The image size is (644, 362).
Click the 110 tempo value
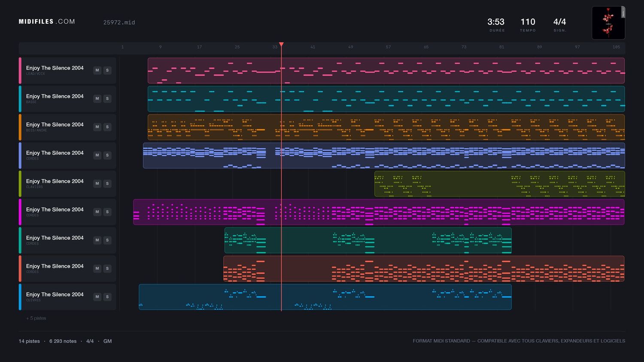[528, 22]
